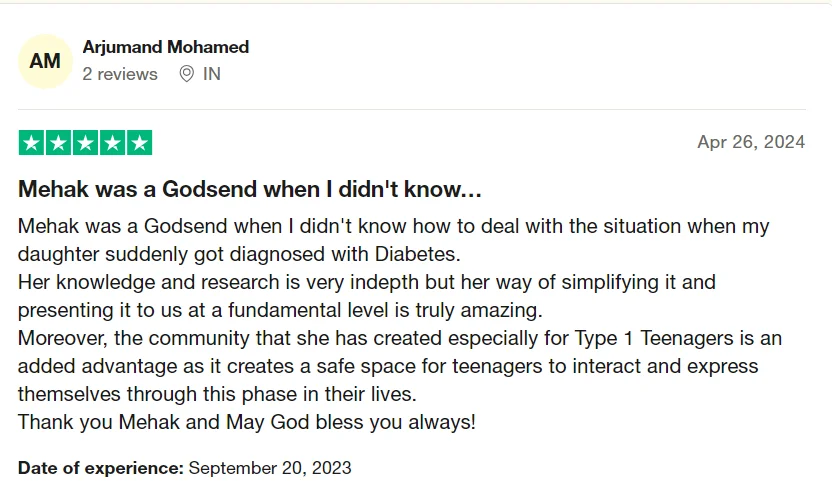Viewport: 832px width, 491px height.
Task: Click the "2 reviews" count
Action: point(120,74)
